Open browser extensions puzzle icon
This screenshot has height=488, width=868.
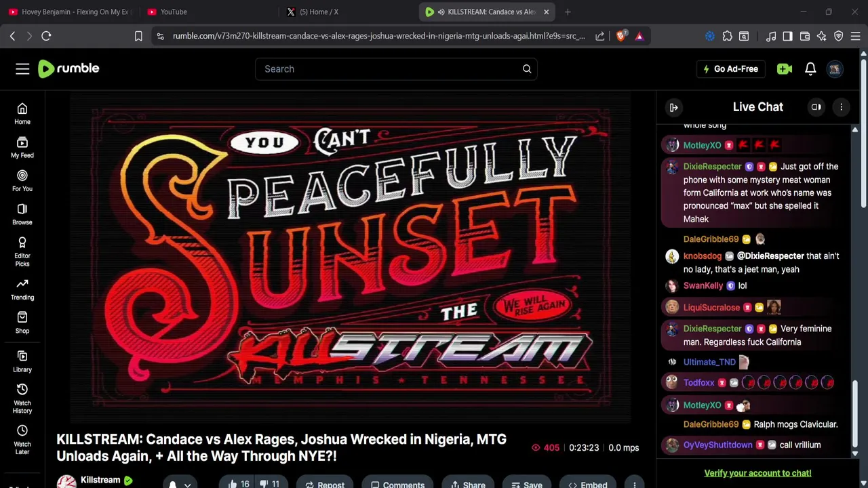pos(728,36)
